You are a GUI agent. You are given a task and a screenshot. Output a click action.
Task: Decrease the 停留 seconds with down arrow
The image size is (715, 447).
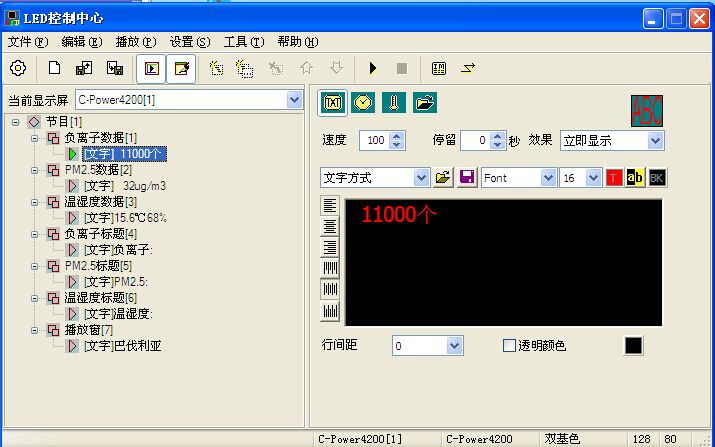(499, 145)
